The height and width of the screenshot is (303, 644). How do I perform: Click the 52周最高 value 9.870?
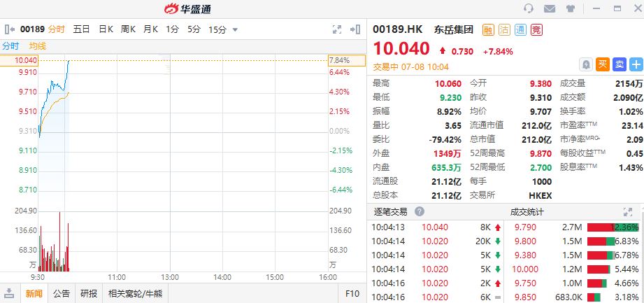541,153
